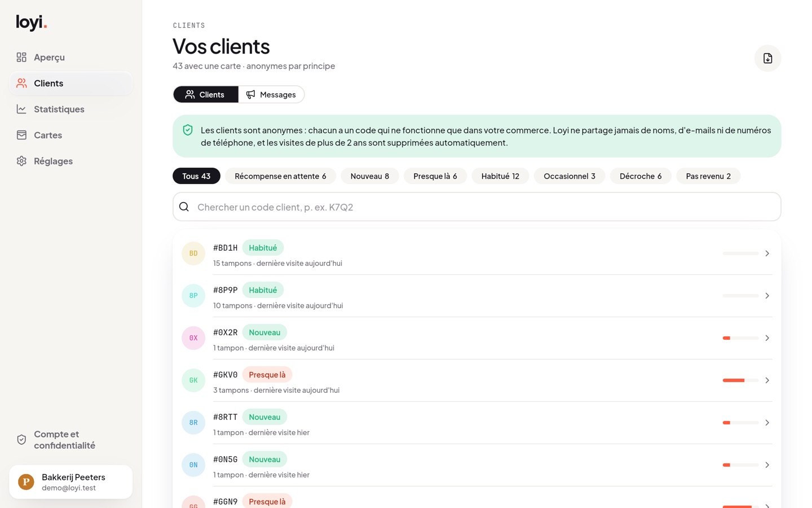Open Réglages gear icon
Viewport: 812px width, 508px height.
(21, 161)
